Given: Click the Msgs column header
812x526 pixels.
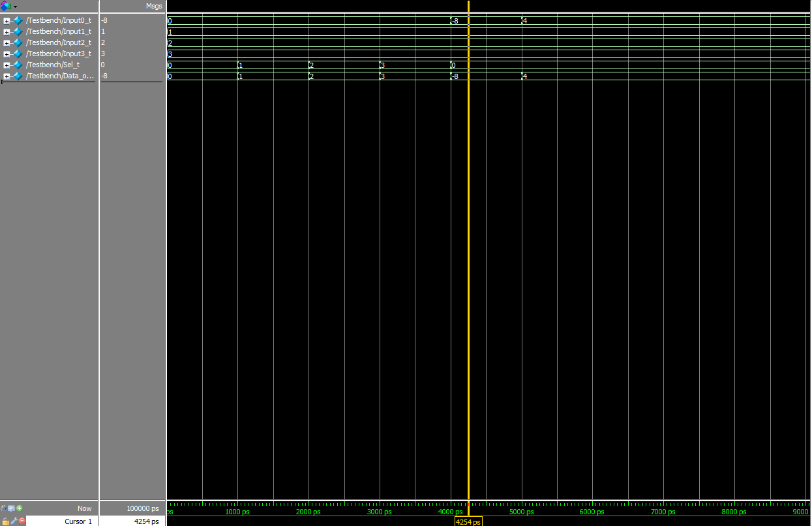Looking at the screenshot, I should (154, 6).
